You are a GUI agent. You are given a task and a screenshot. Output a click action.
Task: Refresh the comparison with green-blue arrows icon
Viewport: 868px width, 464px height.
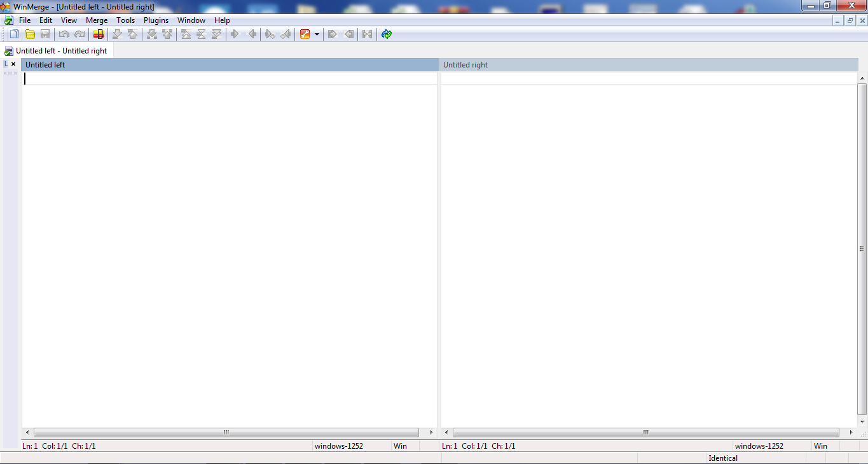click(x=387, y=34)
